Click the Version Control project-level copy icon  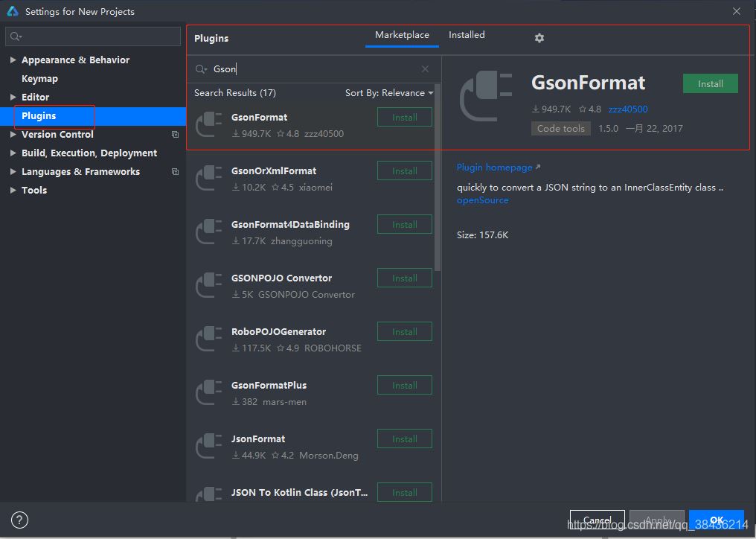point(175,134)
